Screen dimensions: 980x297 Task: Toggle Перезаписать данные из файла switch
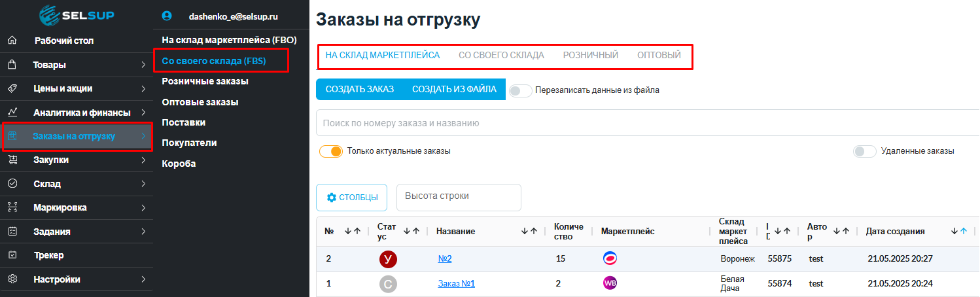(520, 90)
